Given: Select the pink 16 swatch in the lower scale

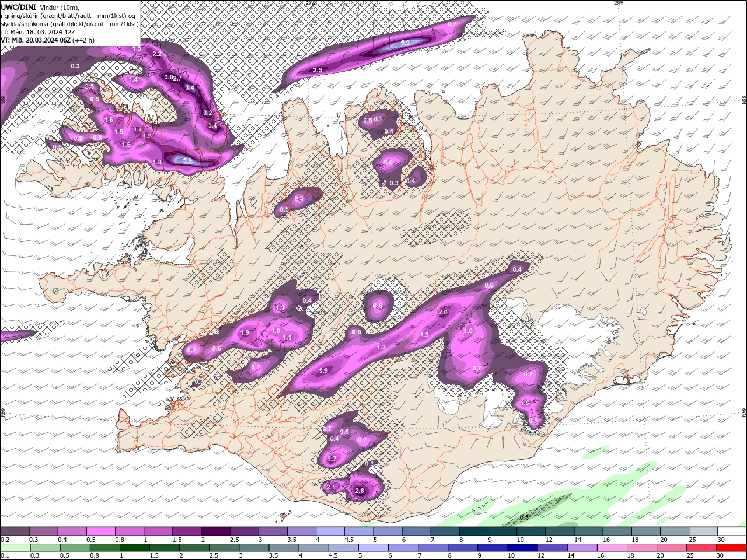Looking at the screenshot, I should coord(611,548).
